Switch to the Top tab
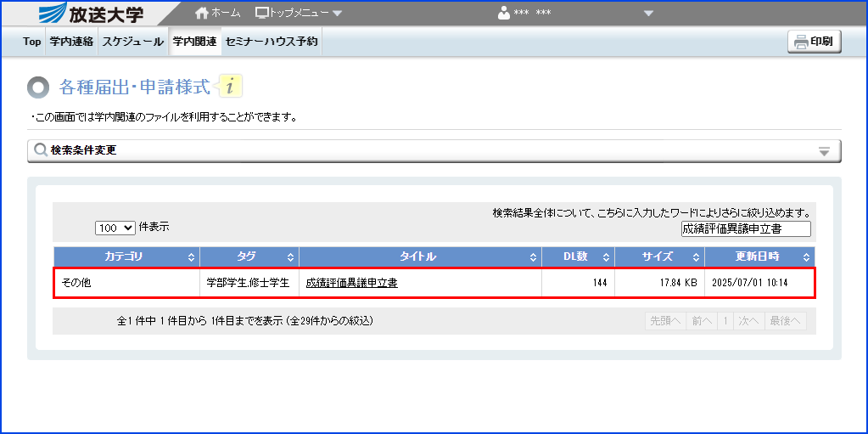This screenshot has height=434, width=868. click(32, 42)
